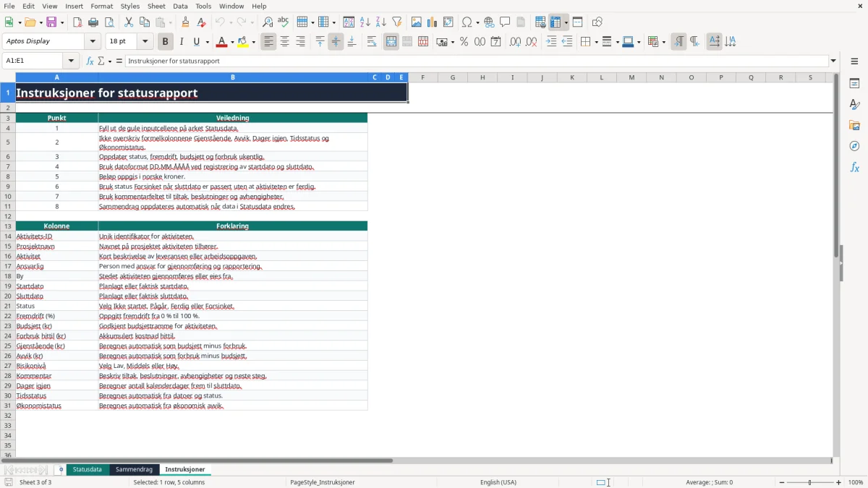Click the Insert Chart icon
This screenshot has width=868, height=488.
tap(433, 22)
